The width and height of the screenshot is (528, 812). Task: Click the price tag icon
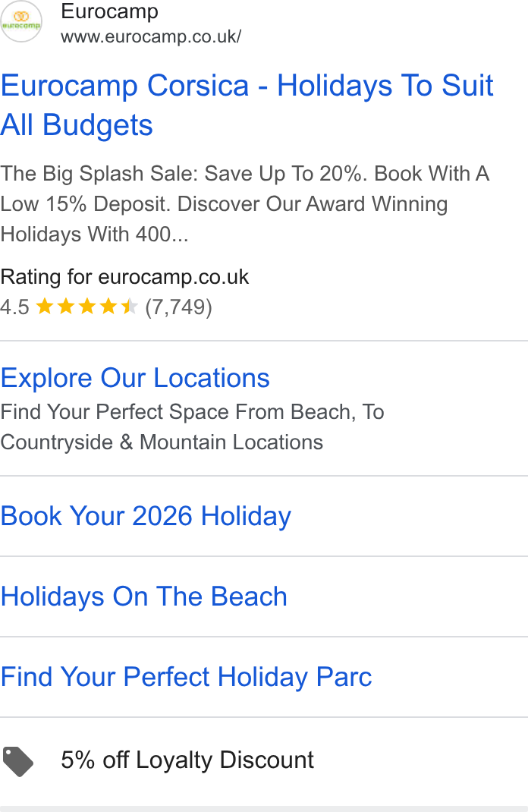click(x=17, y=761)
